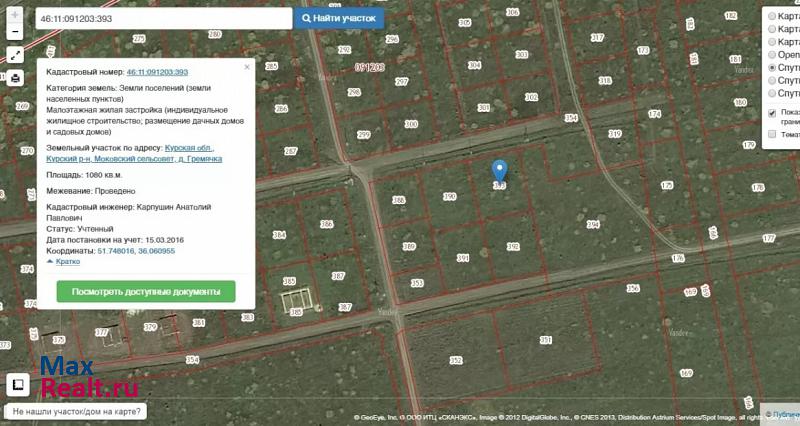Click the cadastral number search field
This screenshot has height=426, width=800.
[x=163, y=18]
